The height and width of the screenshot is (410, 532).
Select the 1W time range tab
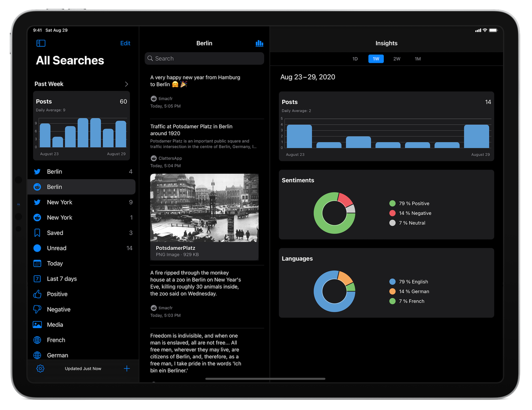(x=376, y=59)
